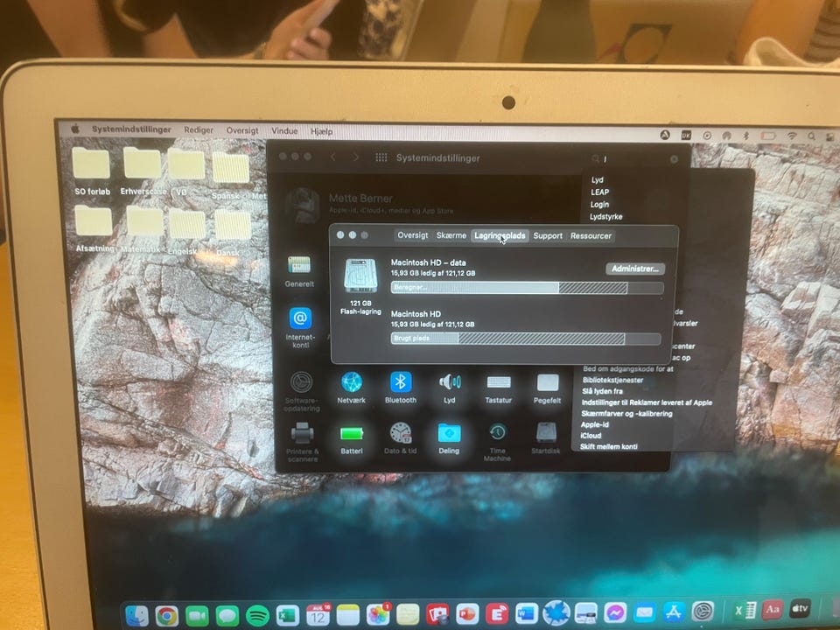The width and height of the screenshot is (840, 630).
Task: Open the Batteri preferences pane
Action: pos(352,438)
